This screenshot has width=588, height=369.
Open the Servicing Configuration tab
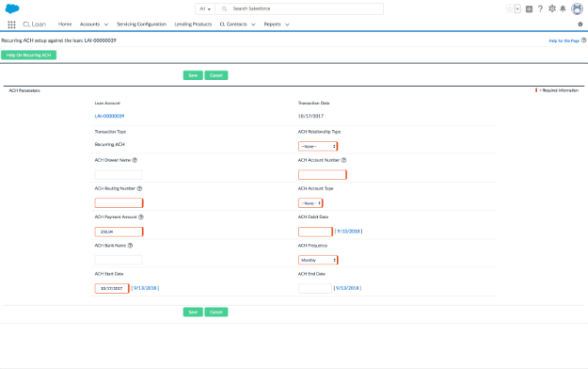click(141, 24)
